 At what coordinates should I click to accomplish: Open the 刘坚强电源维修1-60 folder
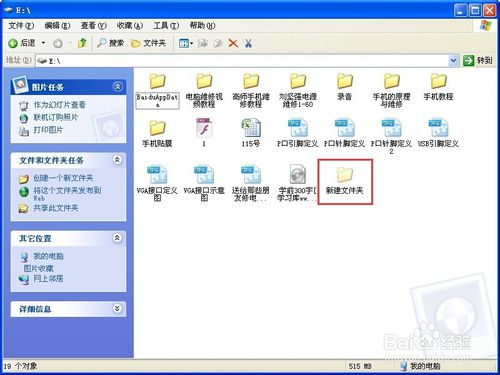point(298,90)
